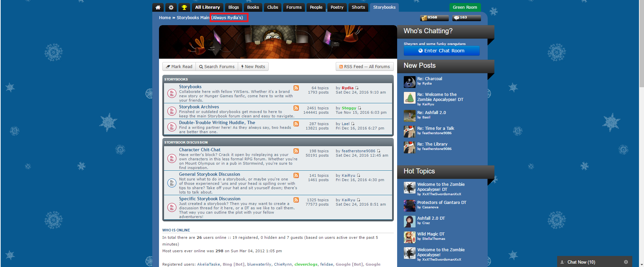Image resolution: width=644 pixels, height=267 pixels.
Task: Click Enter Chat Room button
Action: [441, 51]
